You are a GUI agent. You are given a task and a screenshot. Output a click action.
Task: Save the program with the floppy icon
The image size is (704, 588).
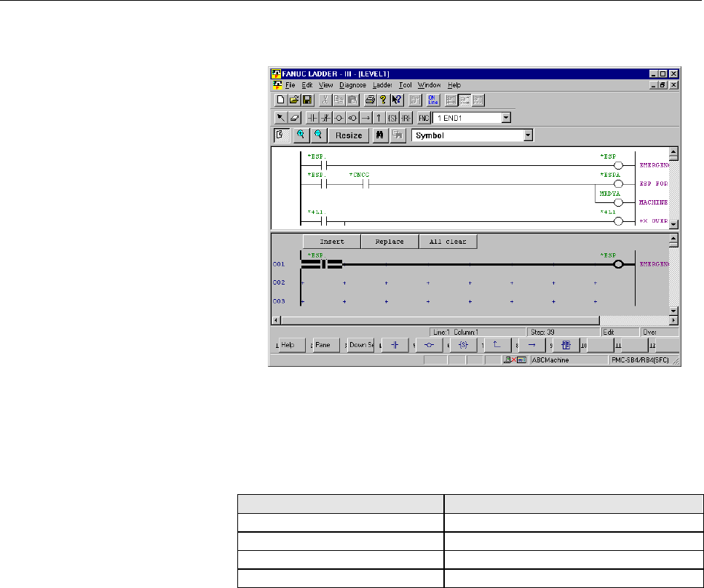307,100
